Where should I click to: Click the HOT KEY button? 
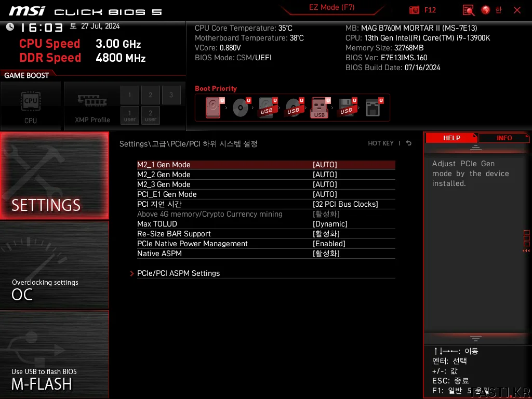point(381,143)
